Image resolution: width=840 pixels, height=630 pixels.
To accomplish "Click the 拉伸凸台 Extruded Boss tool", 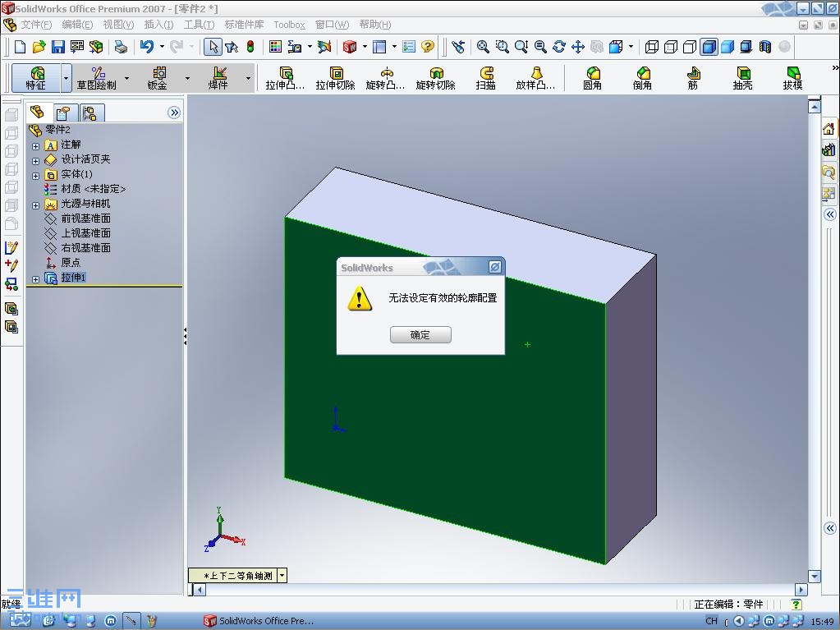I will coord(286,78).
